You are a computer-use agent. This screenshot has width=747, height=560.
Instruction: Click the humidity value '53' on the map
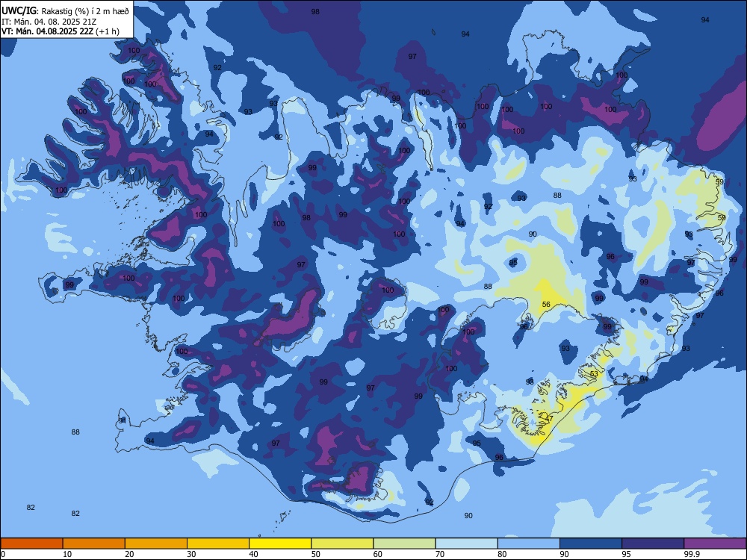click(594, 374)
